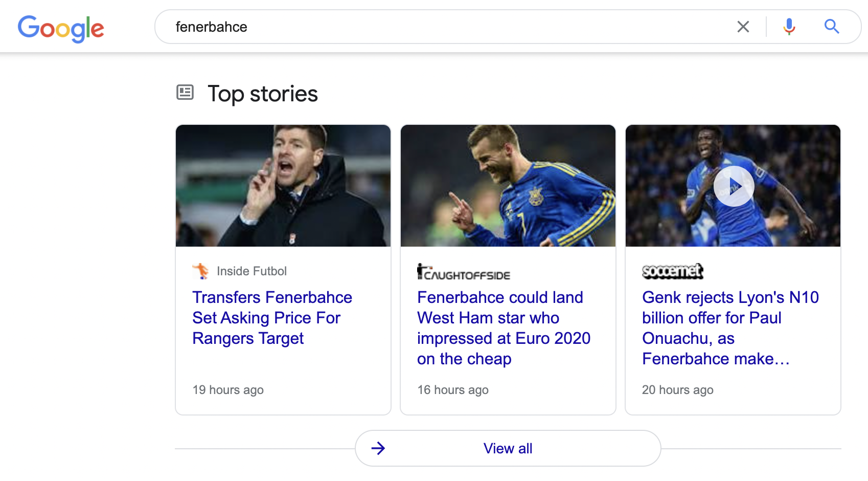This screenshot has width=868, height=481.
Task: Click the magnifying glass search icon
Action: [832, 27]
